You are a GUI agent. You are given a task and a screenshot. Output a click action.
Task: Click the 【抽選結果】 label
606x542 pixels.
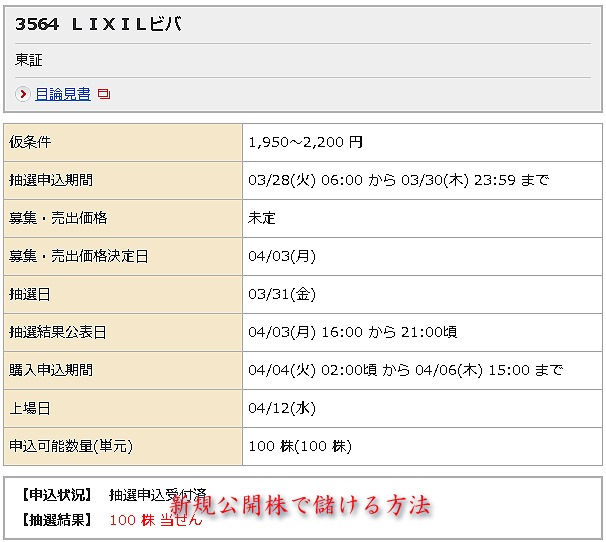(57, 520)
